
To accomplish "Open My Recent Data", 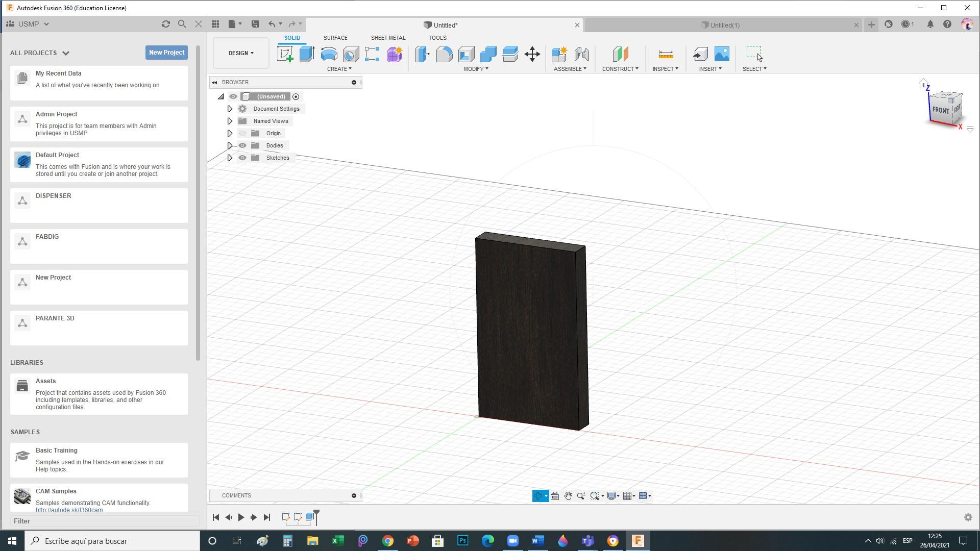I will 99,83.
